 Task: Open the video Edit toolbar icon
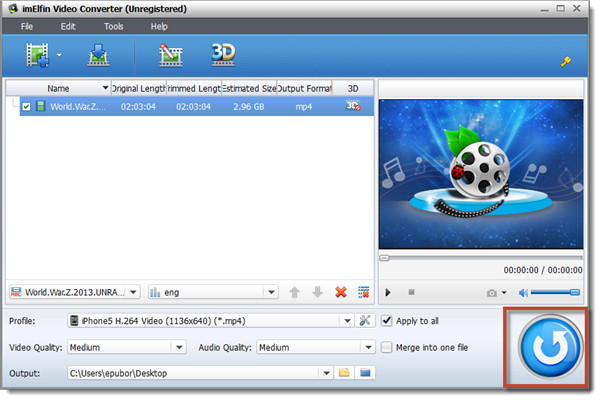point(170,55)
